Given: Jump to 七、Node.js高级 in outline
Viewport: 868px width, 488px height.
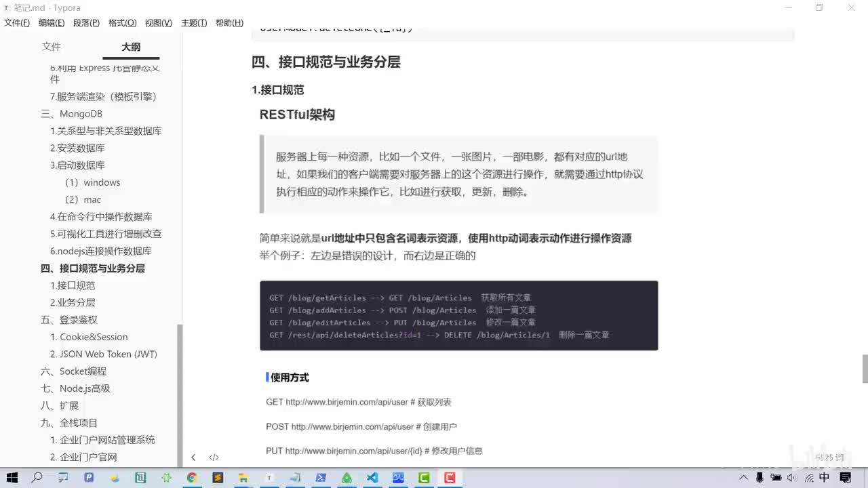Looking at the screenshot, I should (x=75, y=388).
